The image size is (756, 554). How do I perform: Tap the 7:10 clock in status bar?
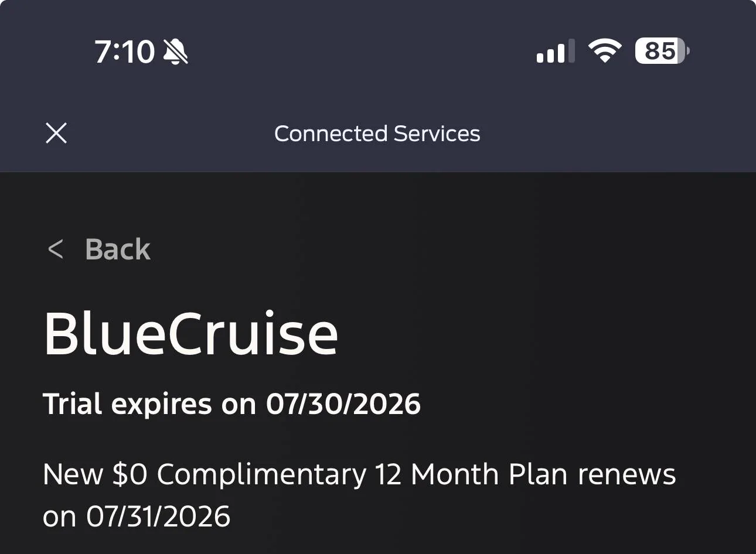[124, 52]
